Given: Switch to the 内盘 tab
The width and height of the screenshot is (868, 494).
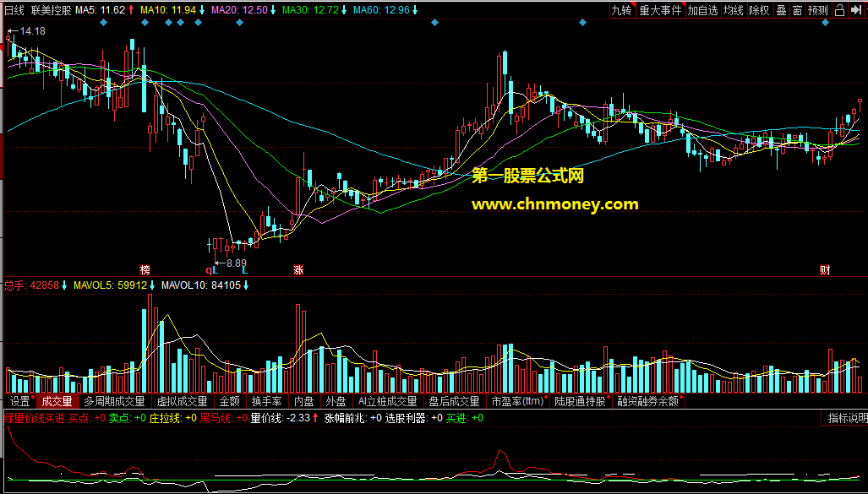Looking at the screenshot, I should pyautogui.click(x=304, y=402).
